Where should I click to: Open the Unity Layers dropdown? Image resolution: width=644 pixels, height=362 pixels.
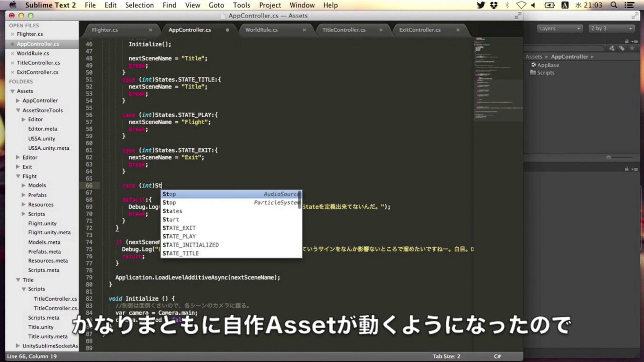pos(560,28)
